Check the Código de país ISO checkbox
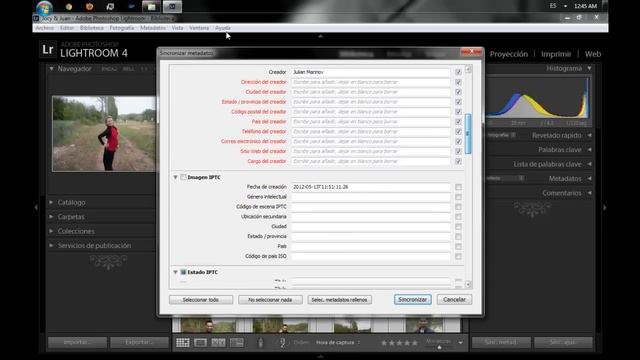 tap(458, 256)
